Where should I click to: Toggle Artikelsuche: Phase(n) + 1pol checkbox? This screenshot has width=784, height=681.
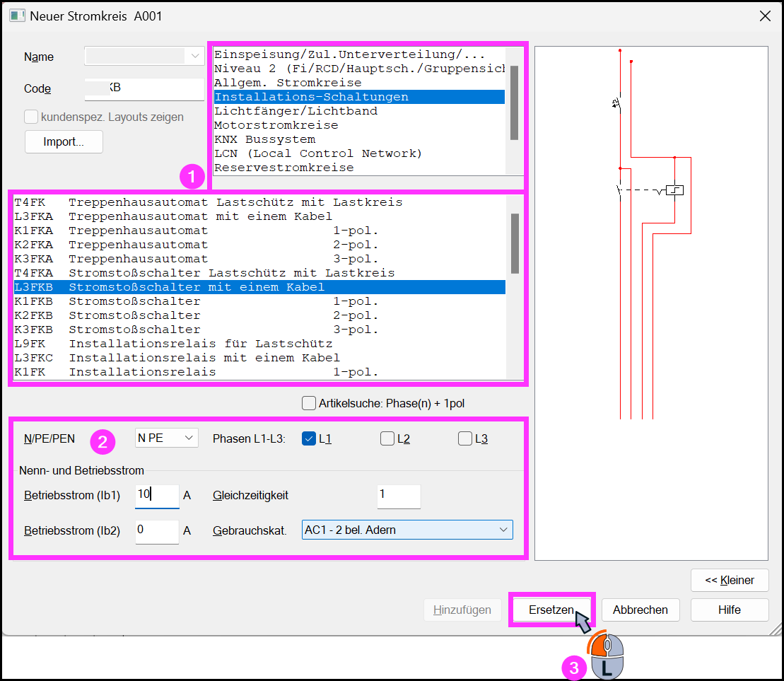[309, 403]
